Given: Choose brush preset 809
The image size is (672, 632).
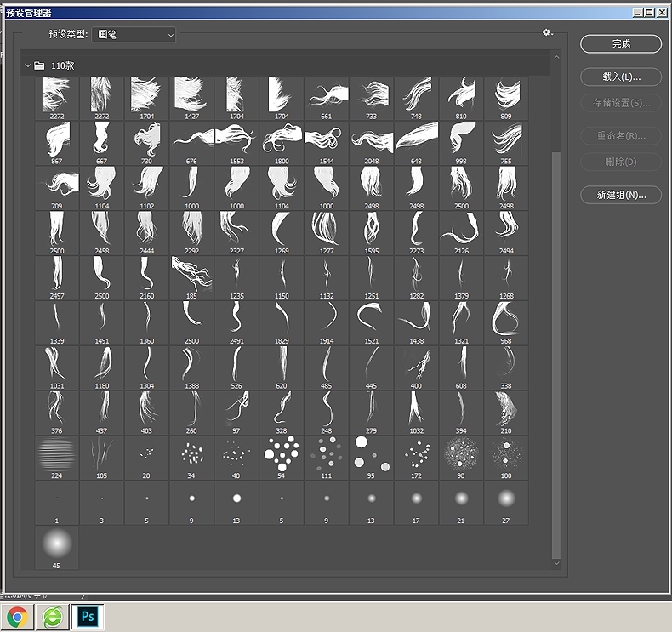Looking at the screenshot, I should [506, 98].
